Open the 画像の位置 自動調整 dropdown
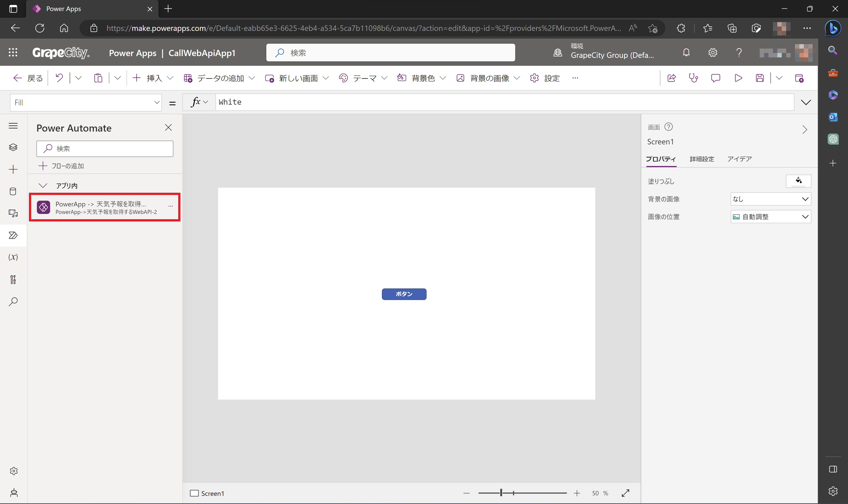This screenshot has height=504, width=848. point(770,217)
